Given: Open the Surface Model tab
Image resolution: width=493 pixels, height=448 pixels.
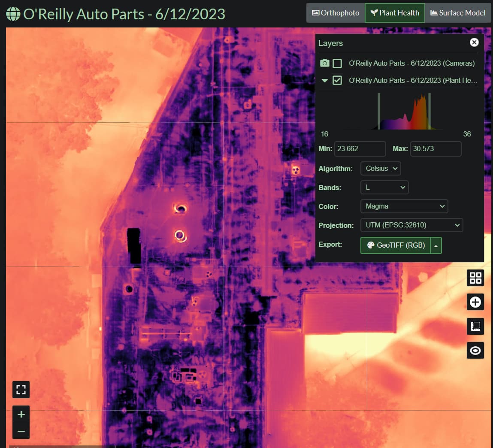Looking at the screenshot, I should [x=457, y=12].
